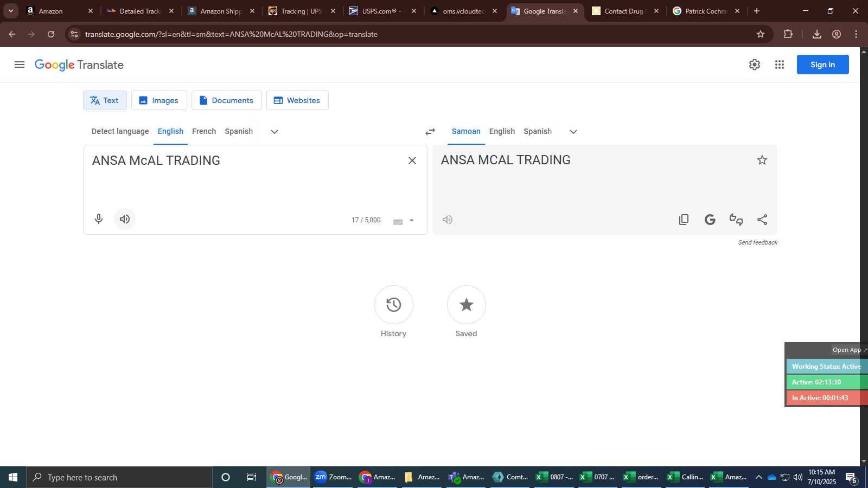Switch to the Tracking | UPS tab
The image size is (868, 488).
tap(302, 11)
